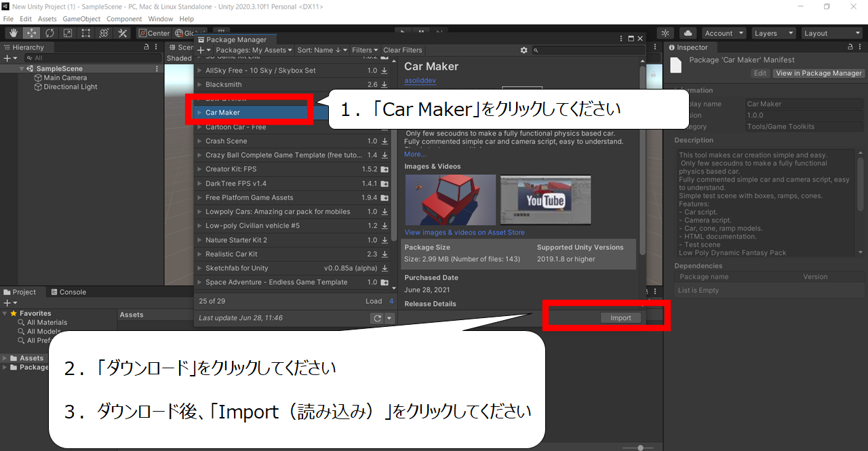Collapse the SampleScene tree node
Screen dimensions: 868x451
pos(22,69)
